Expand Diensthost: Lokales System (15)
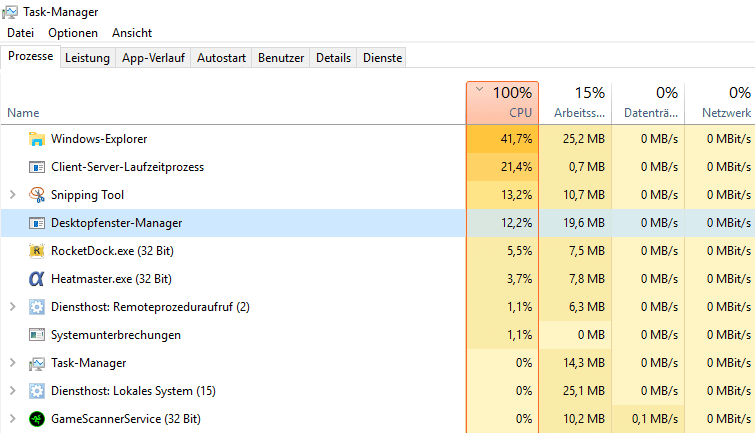 point(13,391)
